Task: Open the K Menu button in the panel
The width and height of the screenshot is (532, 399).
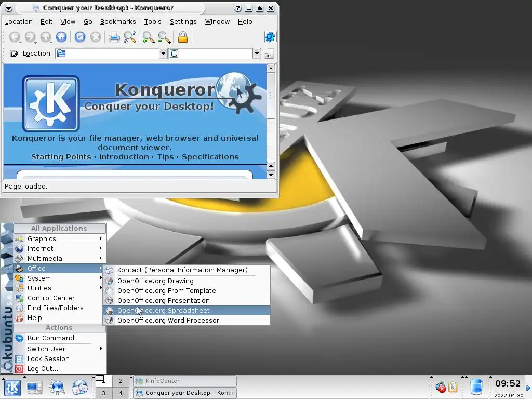Action: click(12, 388)
